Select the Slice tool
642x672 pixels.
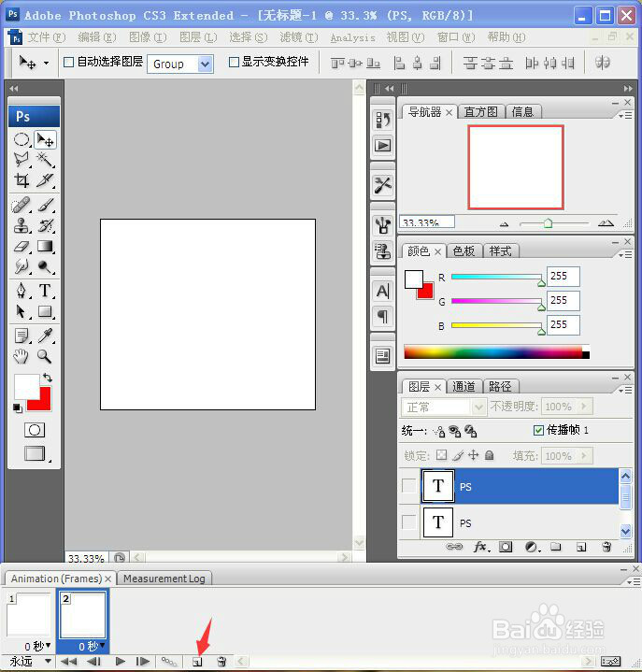[45, 180]
